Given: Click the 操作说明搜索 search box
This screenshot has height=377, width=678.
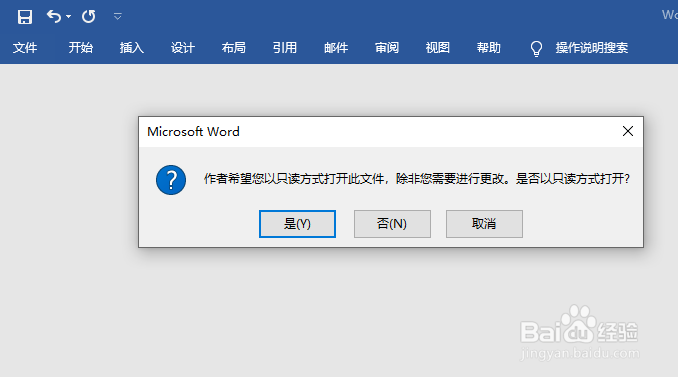Looking at the screenshot, I should 592,48.
